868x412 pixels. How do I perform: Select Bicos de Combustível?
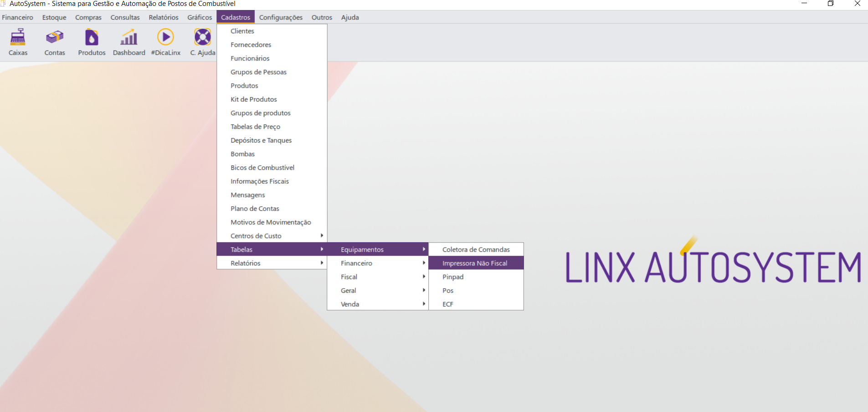coord(262,168)
